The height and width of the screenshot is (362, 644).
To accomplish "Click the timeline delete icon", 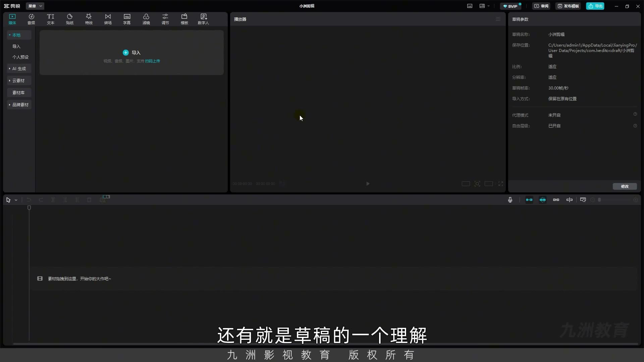I will (89, 200).
